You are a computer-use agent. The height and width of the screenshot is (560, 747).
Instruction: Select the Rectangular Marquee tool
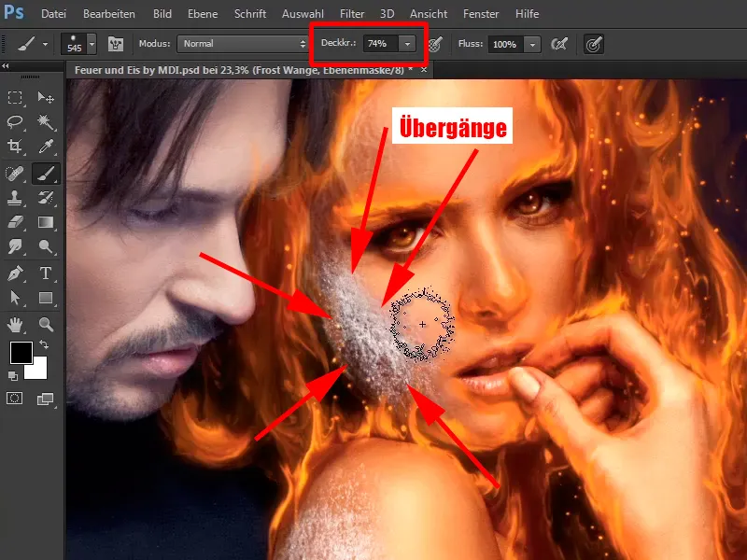(x=15, y=97)
